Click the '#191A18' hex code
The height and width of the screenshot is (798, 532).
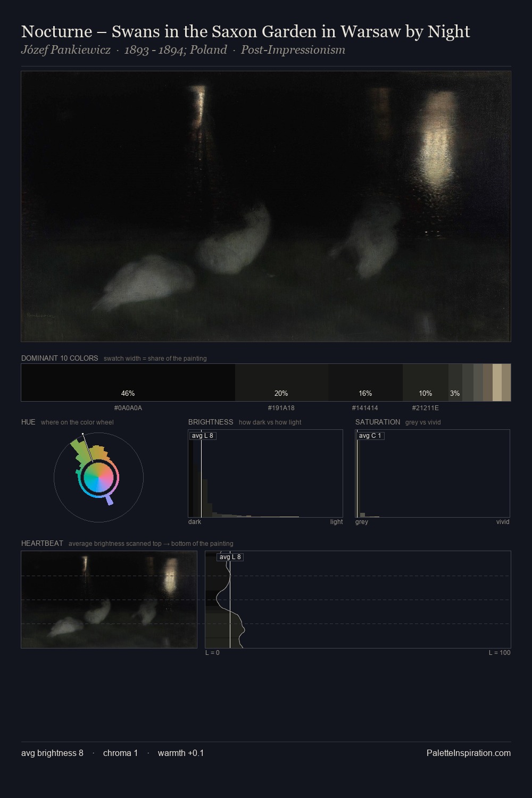pos(281,408)
